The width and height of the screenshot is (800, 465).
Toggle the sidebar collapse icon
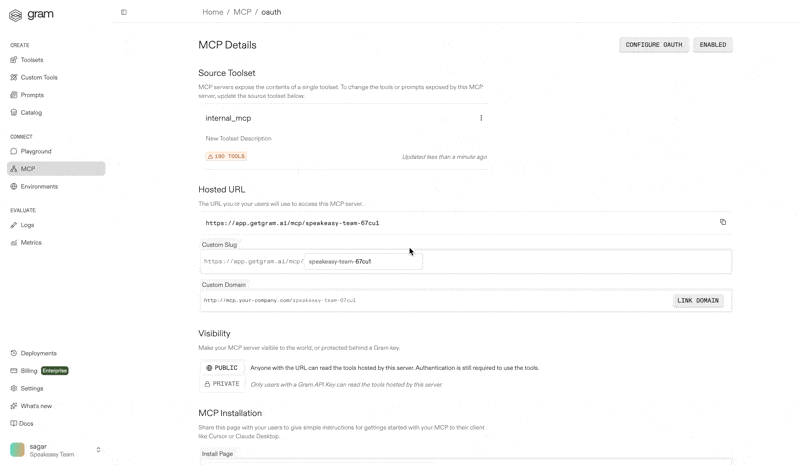(x=124, y=12)
